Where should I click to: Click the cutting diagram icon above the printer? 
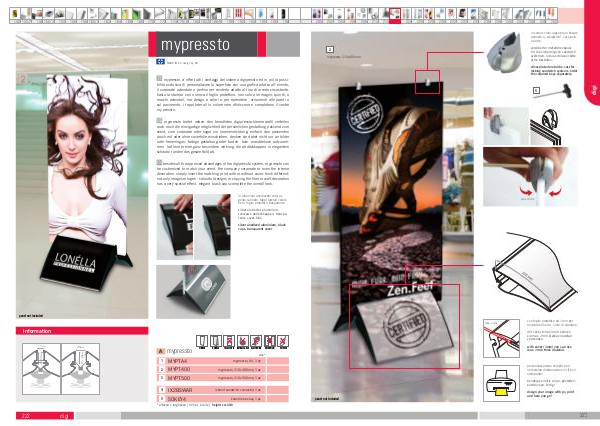501,338
